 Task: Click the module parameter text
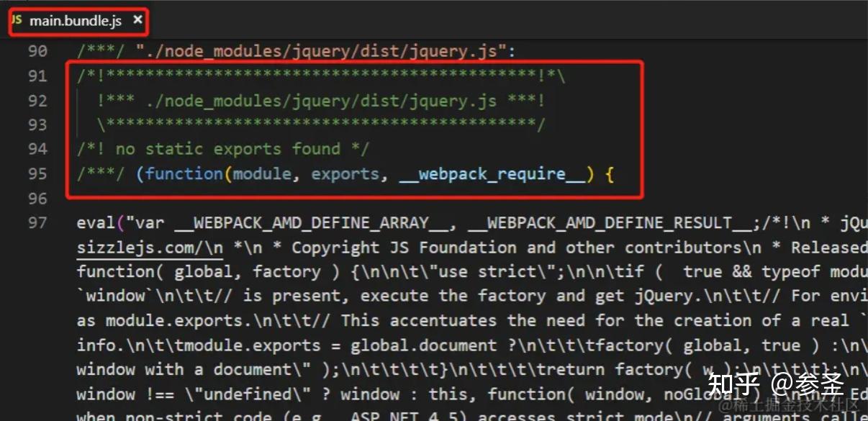[x=262, y=174]
